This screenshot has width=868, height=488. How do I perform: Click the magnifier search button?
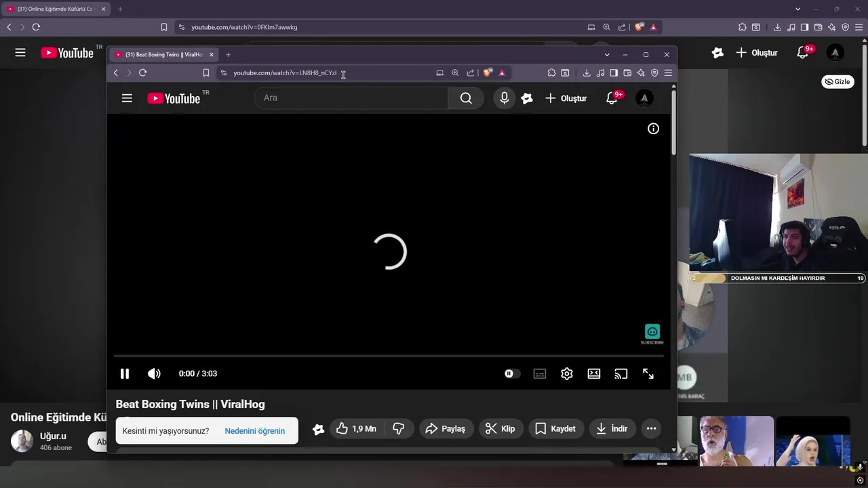pyautogui.click(x=466, y=98)
